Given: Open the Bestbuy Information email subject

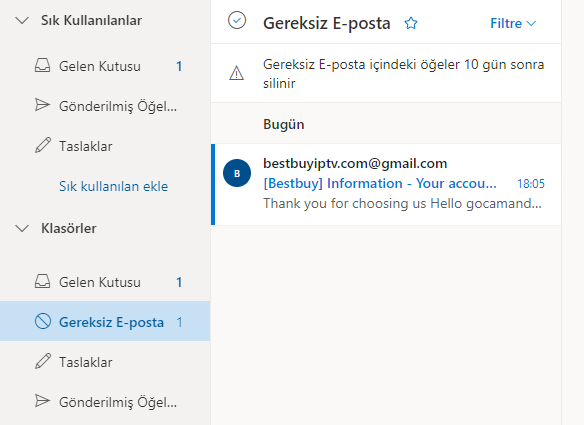Looking at the screenshot, I should (380, 183).
